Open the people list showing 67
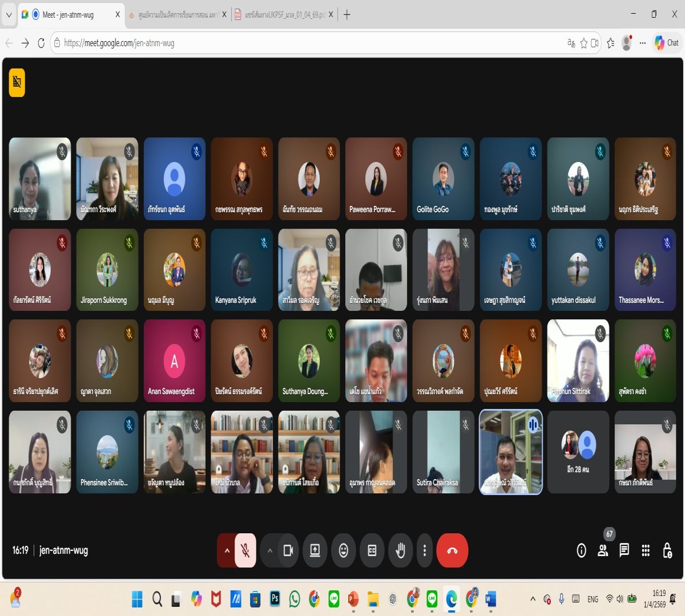Viewport: 685px width, 616px height. (602, 550)
